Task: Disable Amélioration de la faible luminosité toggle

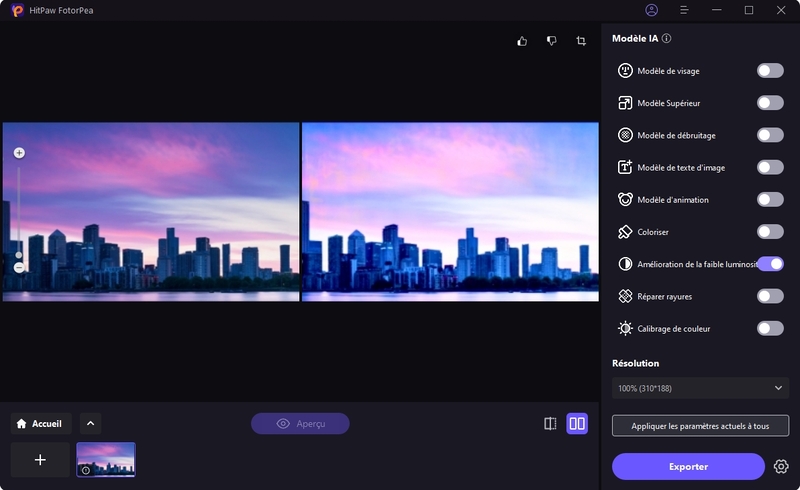Action: point(769,264)
